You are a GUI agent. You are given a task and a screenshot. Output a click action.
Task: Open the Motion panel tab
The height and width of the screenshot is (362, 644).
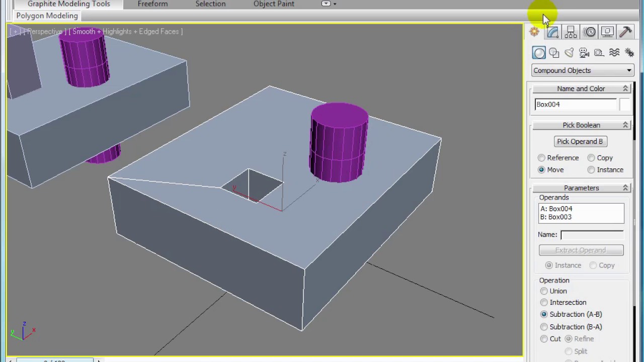[590, 32]
